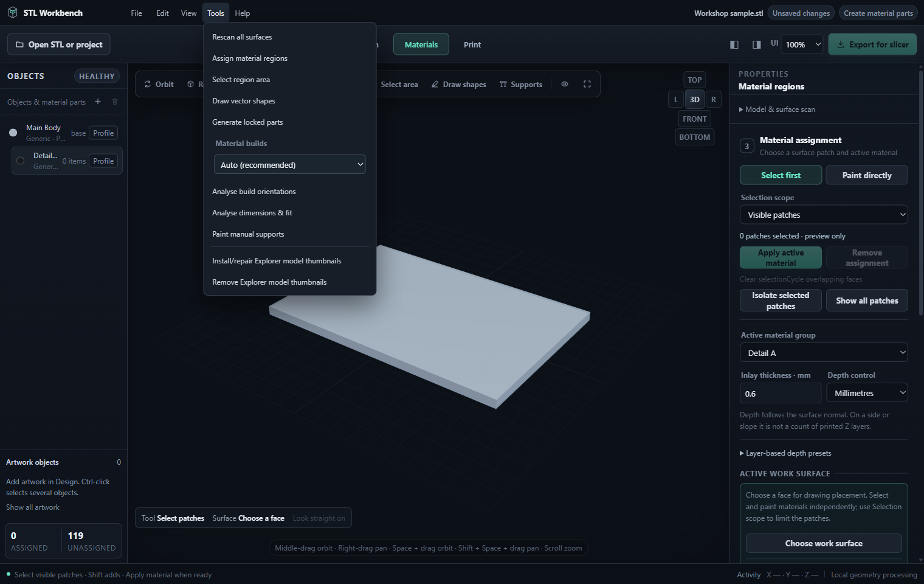
Task: Open Material builds Auto (recommended) dropdown
Action: [290, 165]
